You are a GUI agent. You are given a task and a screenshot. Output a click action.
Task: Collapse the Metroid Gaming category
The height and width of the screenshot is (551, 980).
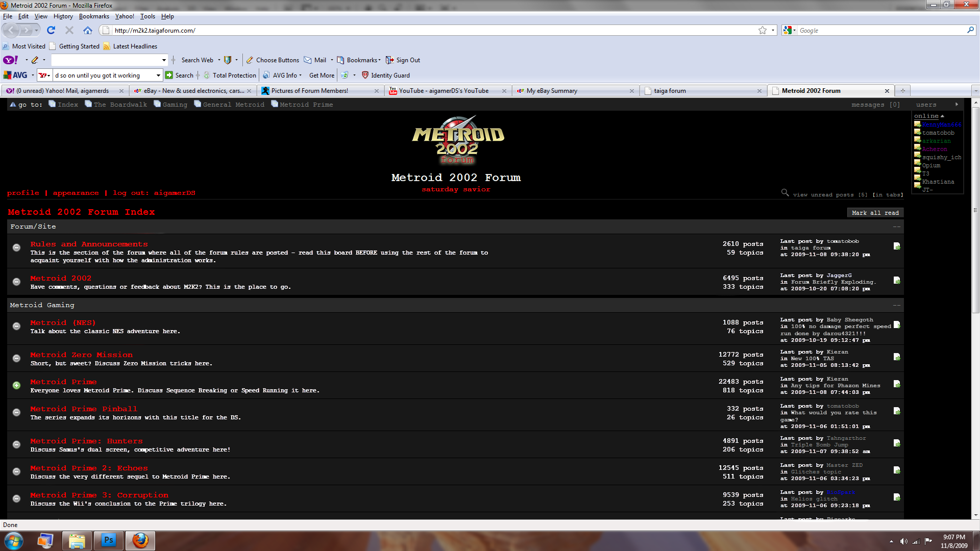pyautogui.click(x=897, y=306)
